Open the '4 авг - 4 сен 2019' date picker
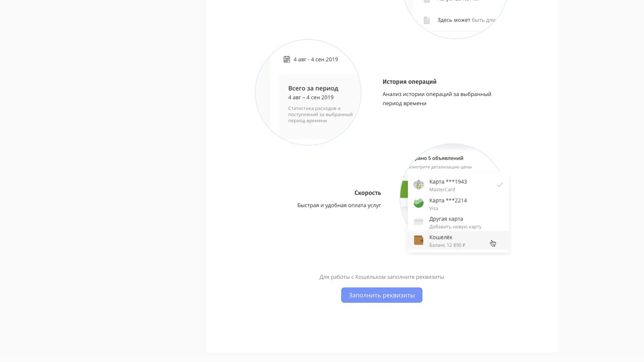The height and width of the screenshot is (362, 644). pyautogui.click(x=316, y=59)
